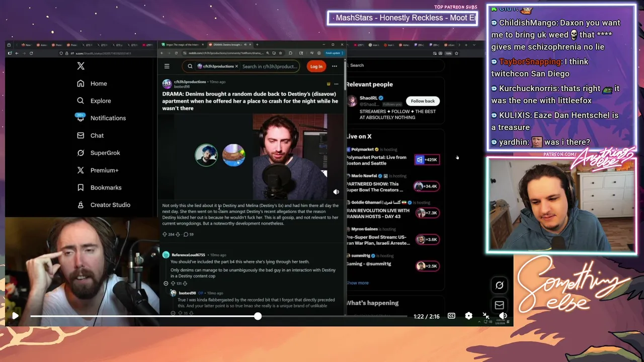The width and height of the screenshot is (644, 362).
Task: Open Creator Studio in the X sidebar
Action: click(104, 205)
